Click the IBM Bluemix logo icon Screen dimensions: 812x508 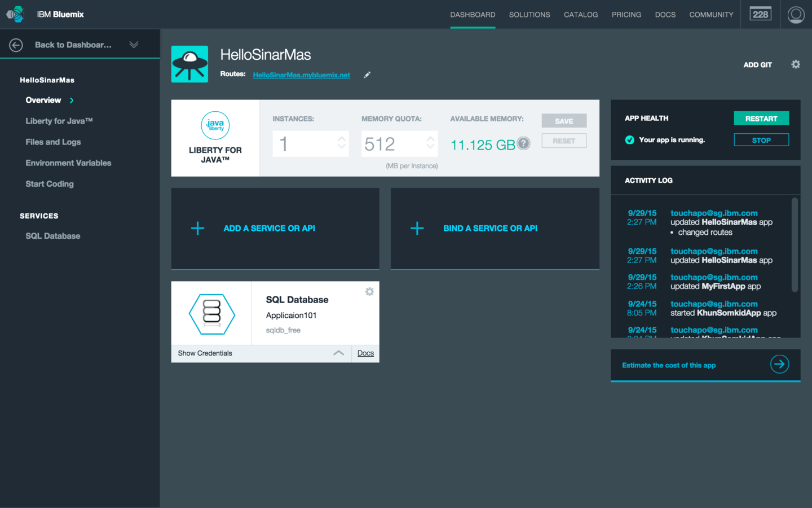click(x=15, y=14)
